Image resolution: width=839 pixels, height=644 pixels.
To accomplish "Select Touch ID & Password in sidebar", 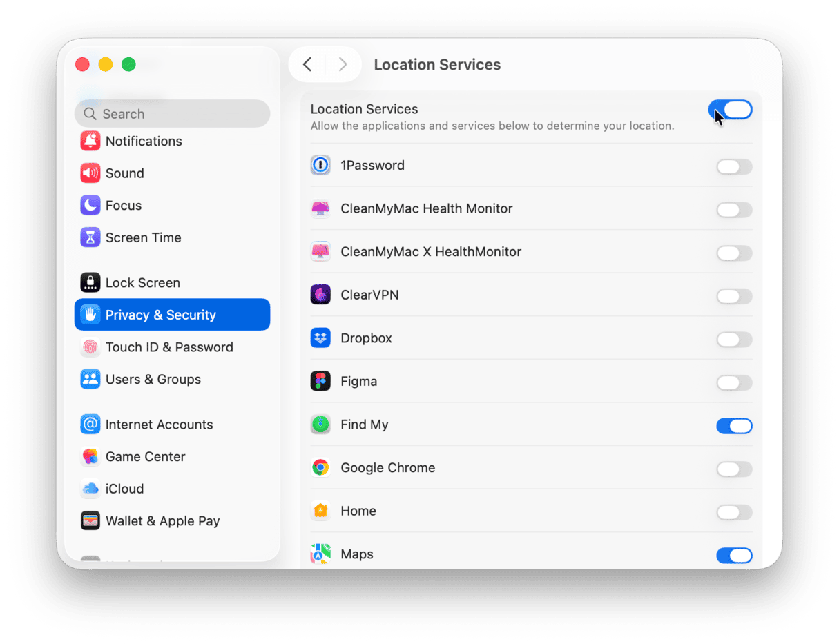I will pyautogui.click(x=172, y=347).
